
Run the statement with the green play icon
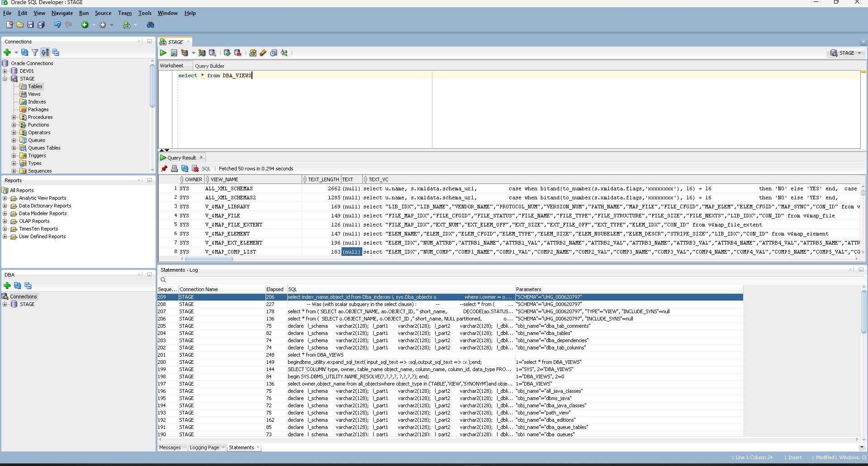pyautogui.click(x=163, y=53)
